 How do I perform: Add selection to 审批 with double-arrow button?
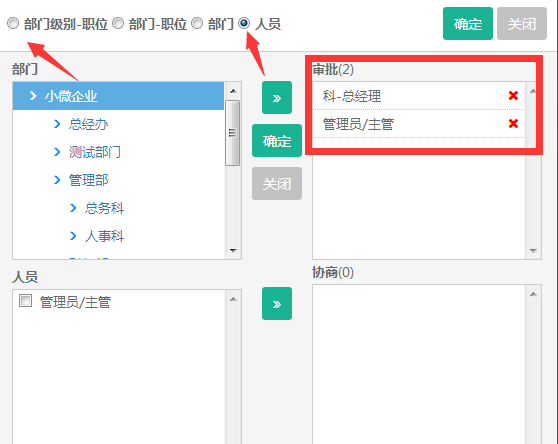coord(277,98)
